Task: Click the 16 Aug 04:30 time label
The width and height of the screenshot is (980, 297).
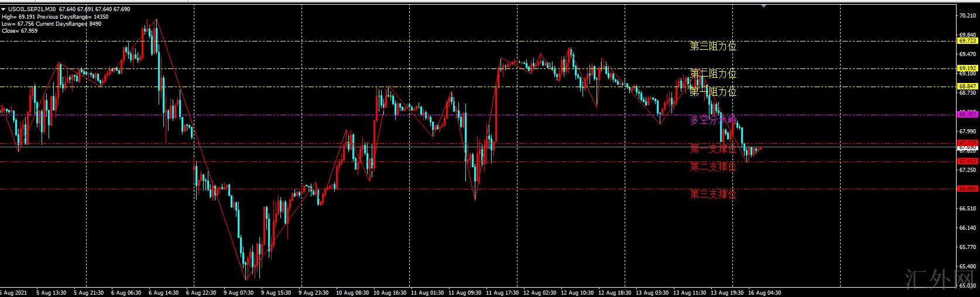Action: [765, 292]
